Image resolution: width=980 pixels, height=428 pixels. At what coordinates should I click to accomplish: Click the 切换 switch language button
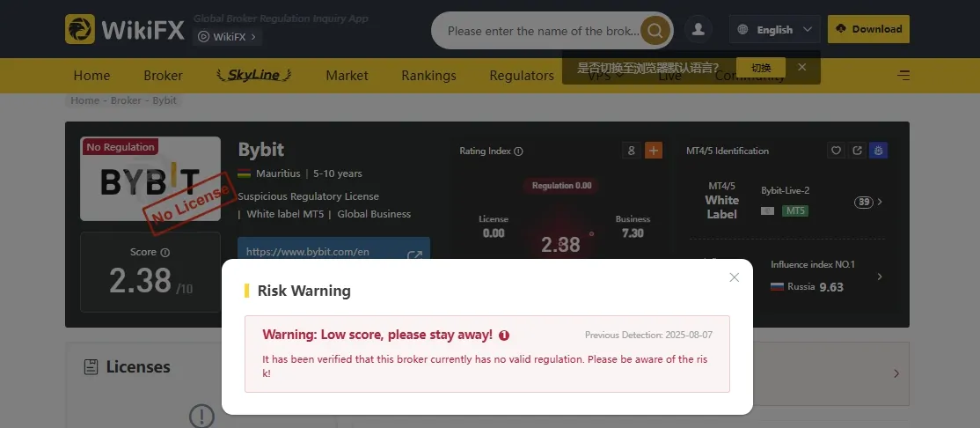(x=761, y=68)
